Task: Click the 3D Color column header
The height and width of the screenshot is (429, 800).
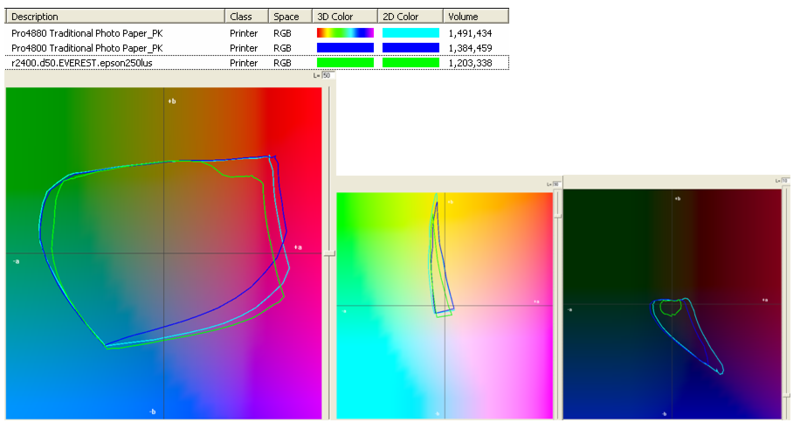Action: point(345,16)
